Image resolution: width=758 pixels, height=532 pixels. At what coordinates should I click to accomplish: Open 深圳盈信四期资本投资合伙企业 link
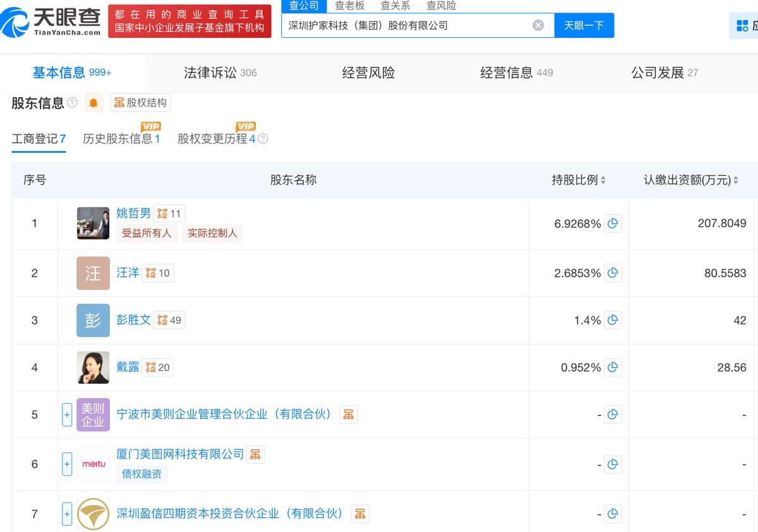231,513
